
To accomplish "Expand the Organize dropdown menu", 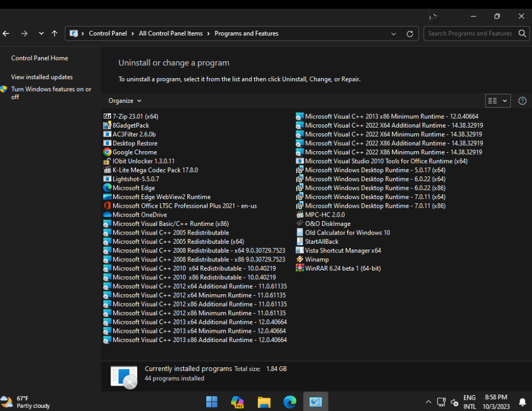I will (x=125, y=101).
